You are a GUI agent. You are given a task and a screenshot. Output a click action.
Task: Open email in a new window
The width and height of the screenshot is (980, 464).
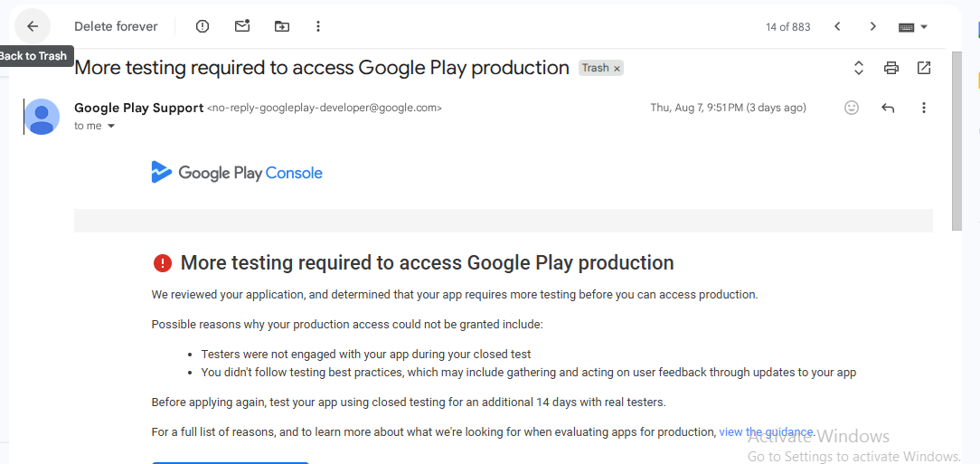tap(924, 68)
